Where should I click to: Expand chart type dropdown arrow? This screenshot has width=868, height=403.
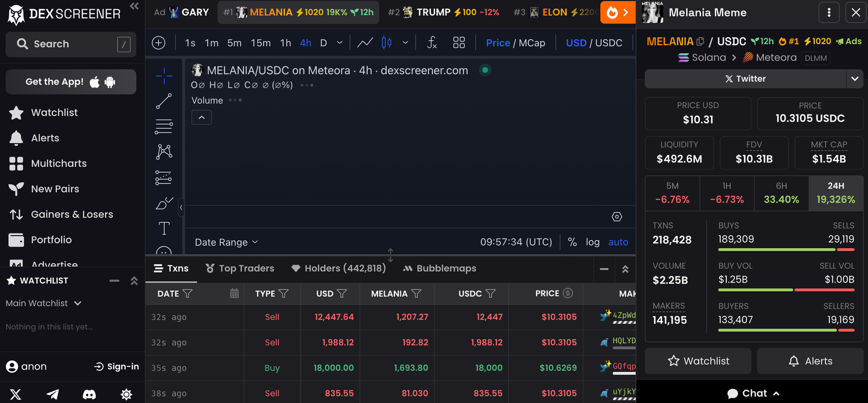click(x=405, y=43)
